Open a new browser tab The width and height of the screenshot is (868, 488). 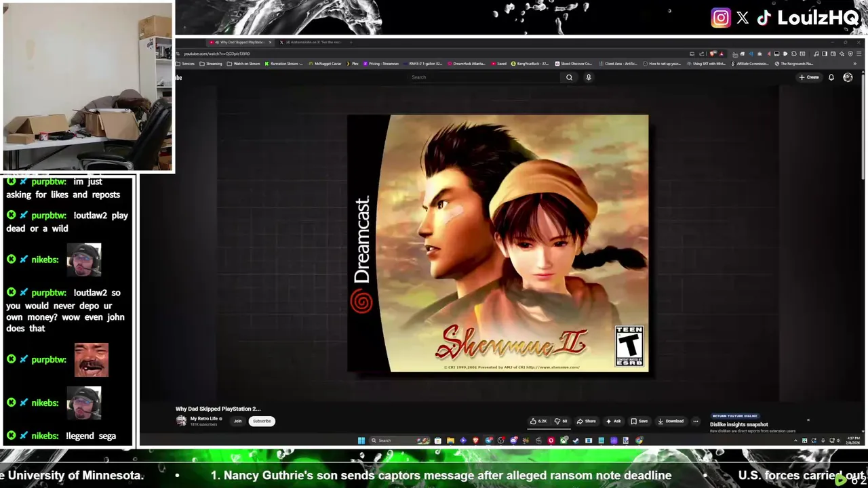click(351, 42)
